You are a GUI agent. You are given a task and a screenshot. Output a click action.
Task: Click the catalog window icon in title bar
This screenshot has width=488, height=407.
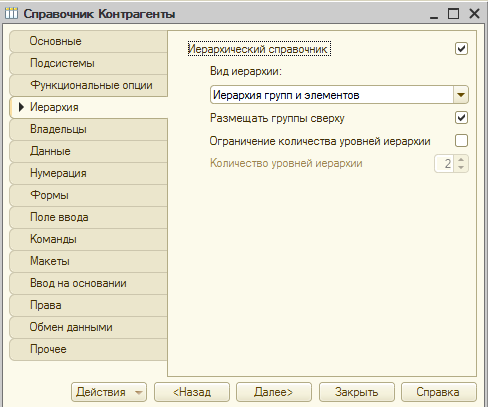pyautogui.click(x=12, y=14)
